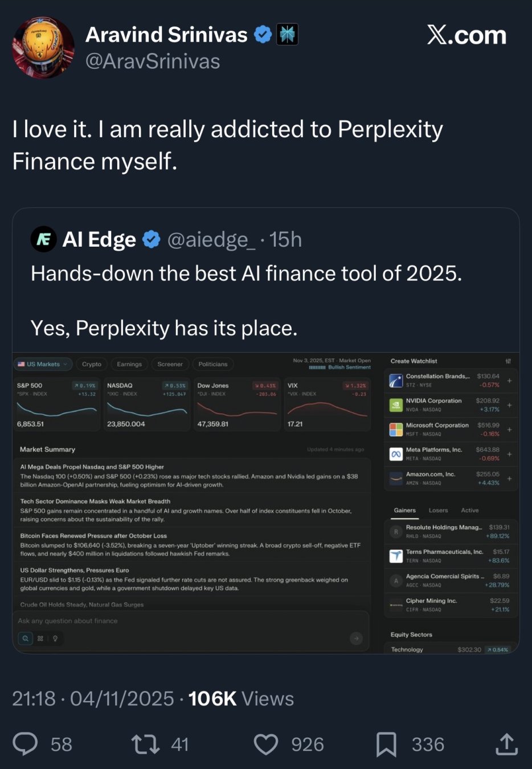Bookmark this post
This screenshot has width=532, height=769.
pyautogui.click(x=386, y=744)
